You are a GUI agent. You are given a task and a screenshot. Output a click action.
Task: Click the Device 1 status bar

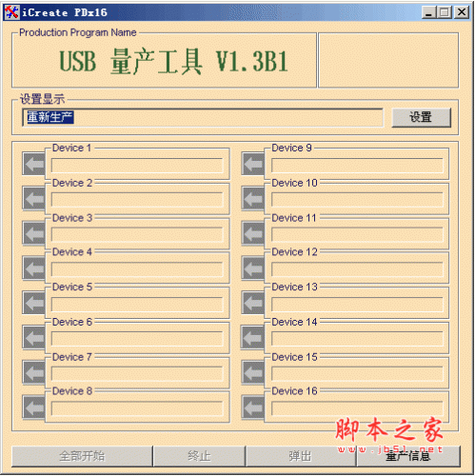click(x=137, y=166)
